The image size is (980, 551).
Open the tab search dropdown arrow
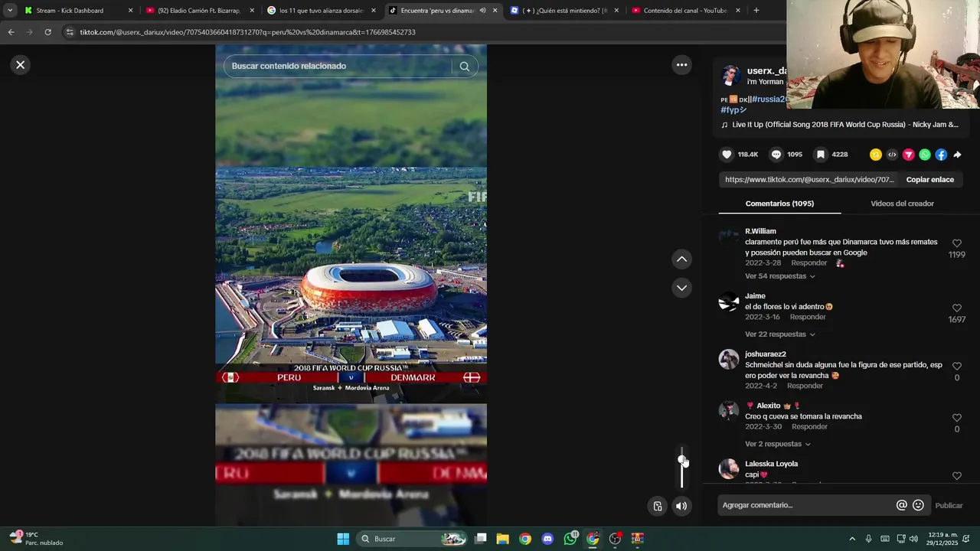pyautogui.click(x=9, y=11)
